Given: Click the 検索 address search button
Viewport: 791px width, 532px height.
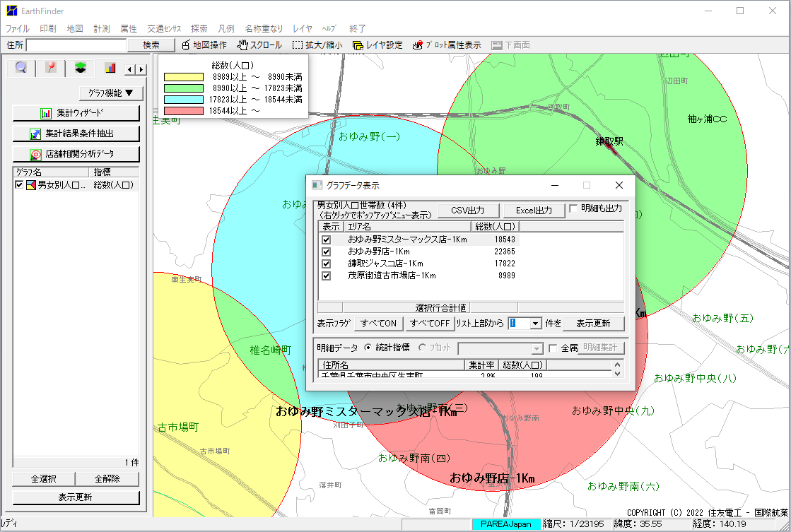Looking at the screenshot, I should click(151, 45).
